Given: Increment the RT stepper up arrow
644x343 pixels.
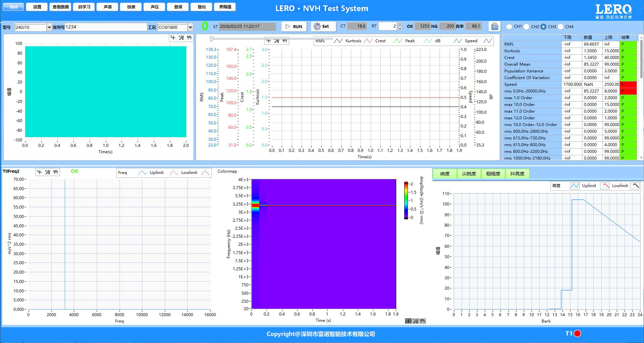Looking at the screenshot, I should point(400,24).
